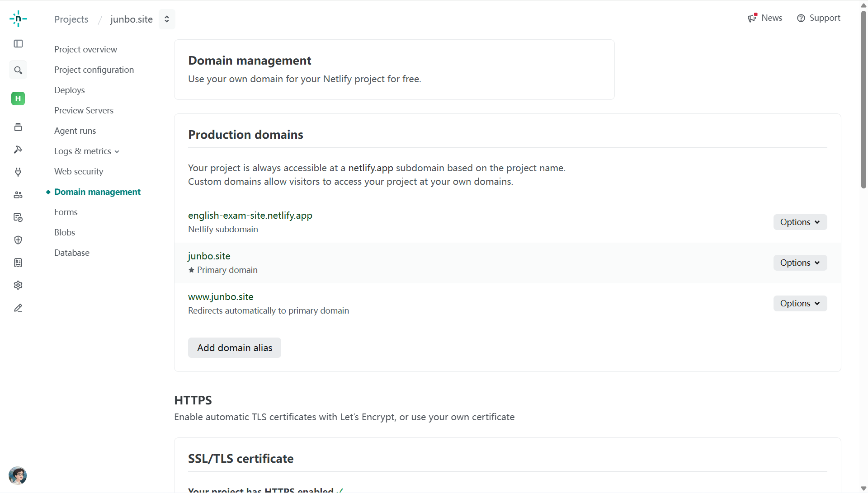Open Web security page
This screenshot has width=868, height=493.
(x=79, y=171)
